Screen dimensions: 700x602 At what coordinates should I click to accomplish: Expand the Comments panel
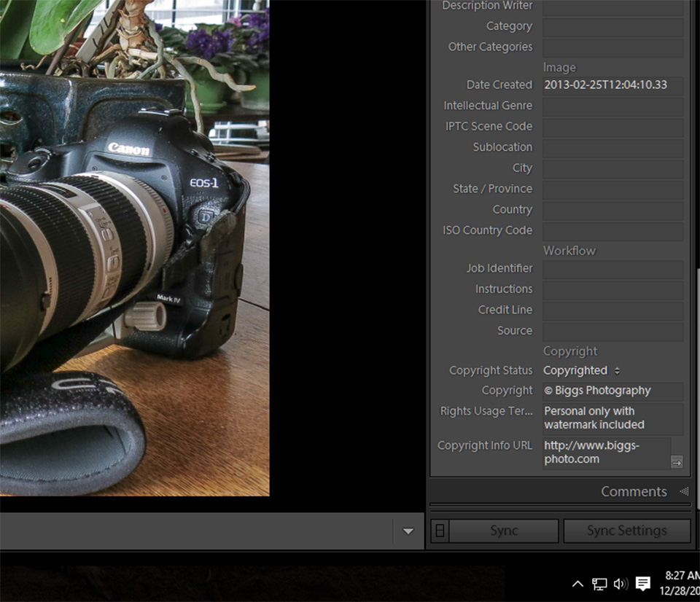(683, 491)
